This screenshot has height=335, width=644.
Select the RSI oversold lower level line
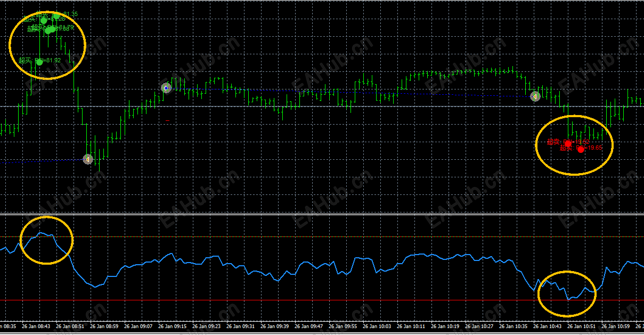coord(322,300)
